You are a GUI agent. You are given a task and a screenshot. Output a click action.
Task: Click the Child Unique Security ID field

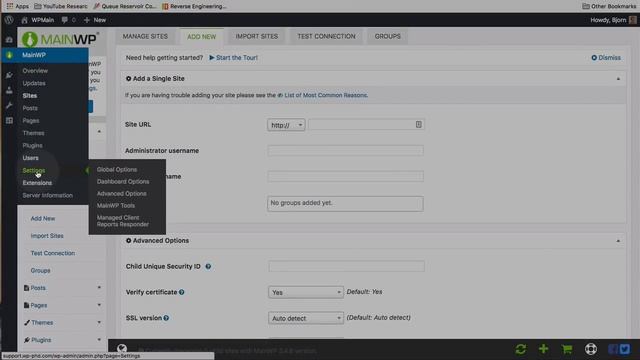pos(346,266)
